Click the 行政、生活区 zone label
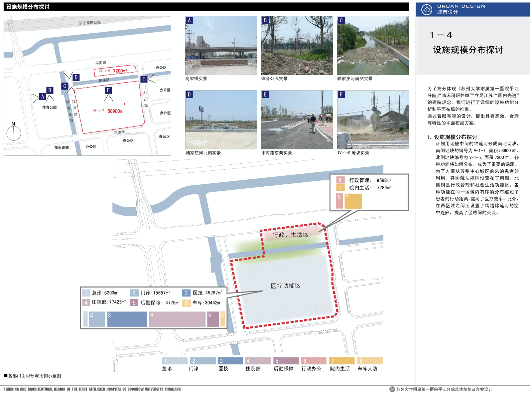 291,235
